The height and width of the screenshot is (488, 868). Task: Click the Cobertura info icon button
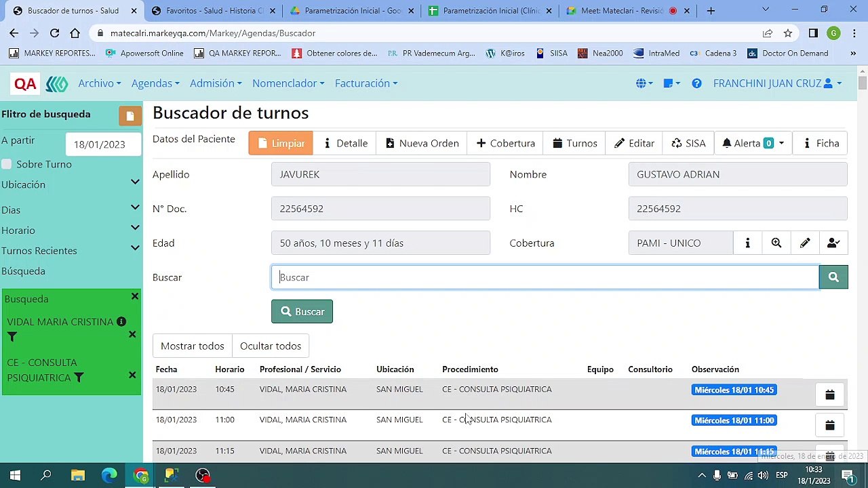[x=748, y=243]
